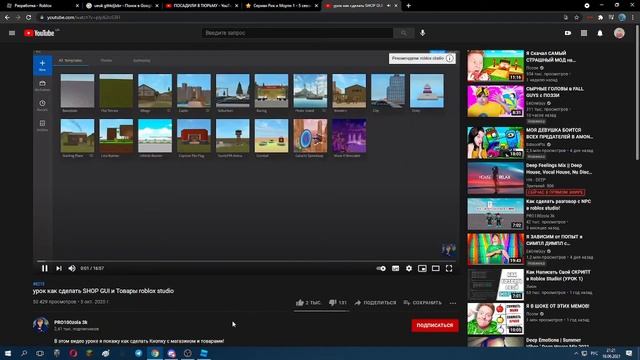Click the red ПОДПИСАТЬСЯ subscribe button
This screenshot has width=640, height=360.
tap(435, 325)
